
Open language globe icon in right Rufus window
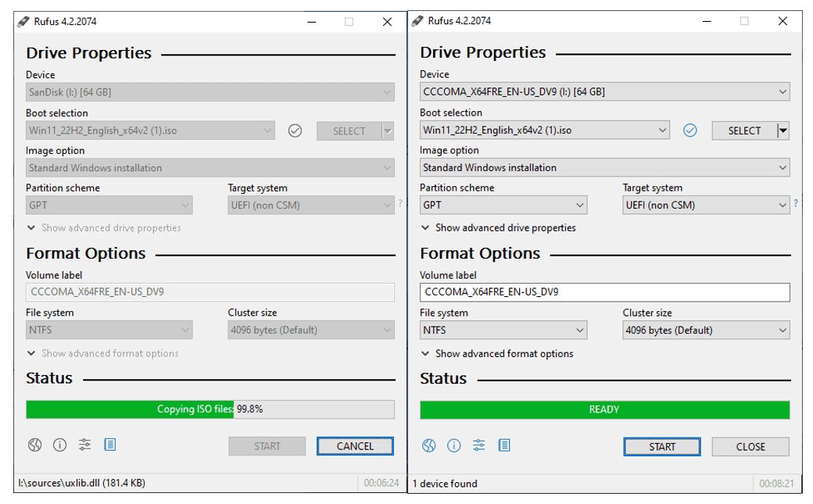pyautogui.click(x=429, y=445)
